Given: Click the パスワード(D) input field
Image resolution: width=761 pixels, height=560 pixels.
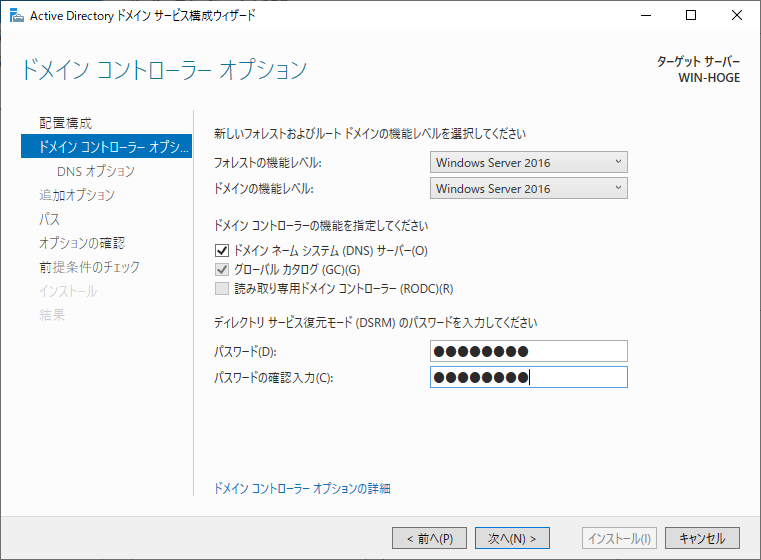Looking at the screenshot, I should click(x=529, y=351).
